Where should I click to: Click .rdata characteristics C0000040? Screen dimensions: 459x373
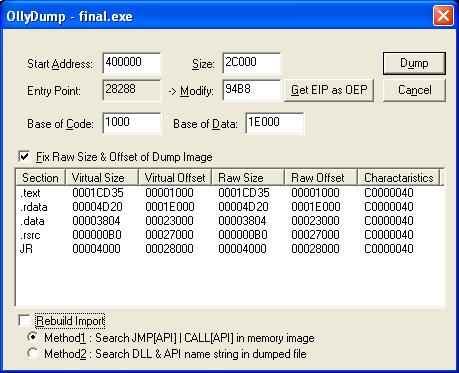pos(389,207)
